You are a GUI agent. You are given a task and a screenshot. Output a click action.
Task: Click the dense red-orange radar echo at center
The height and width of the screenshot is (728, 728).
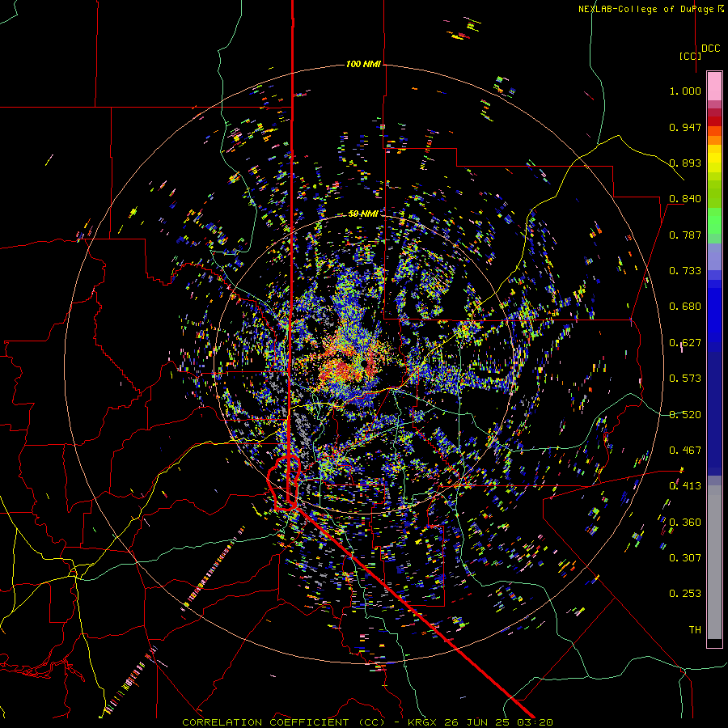tap(341, 370)
